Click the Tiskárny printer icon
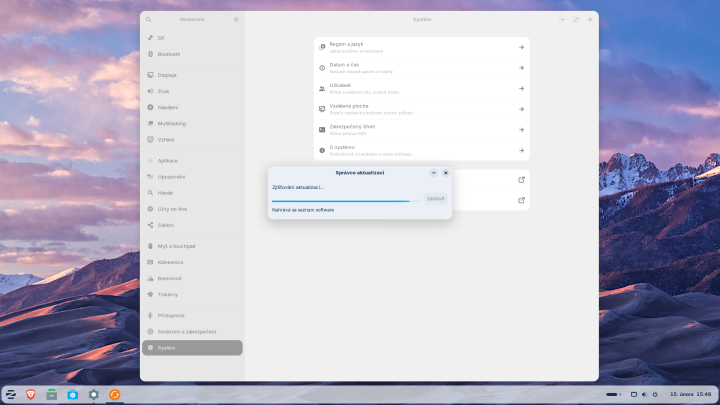Viewport: 720px width, 405px height. 150,294
